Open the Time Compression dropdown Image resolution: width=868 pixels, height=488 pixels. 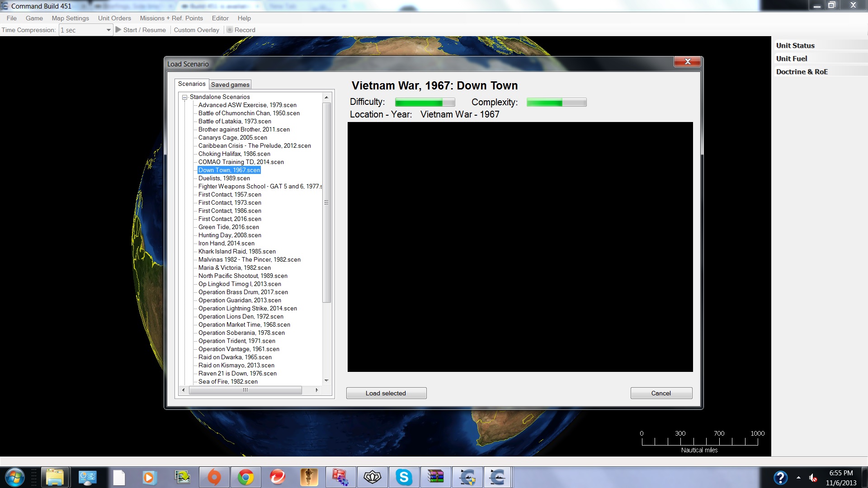click(108, 30)
